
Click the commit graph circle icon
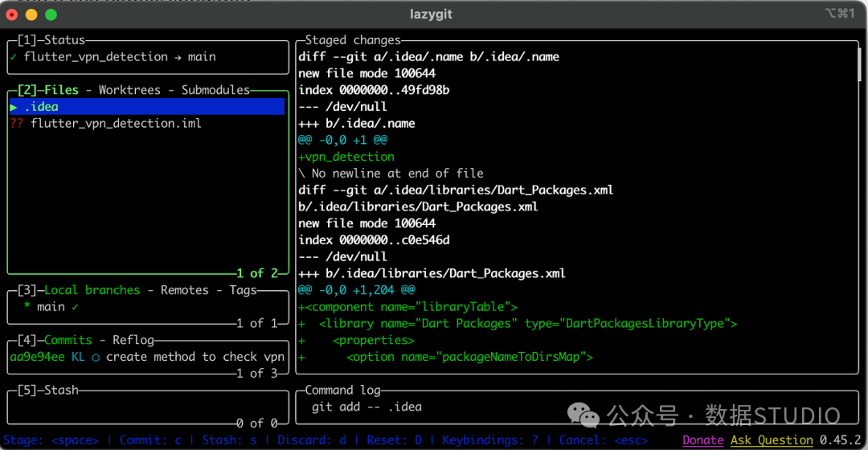pos(96,358)
